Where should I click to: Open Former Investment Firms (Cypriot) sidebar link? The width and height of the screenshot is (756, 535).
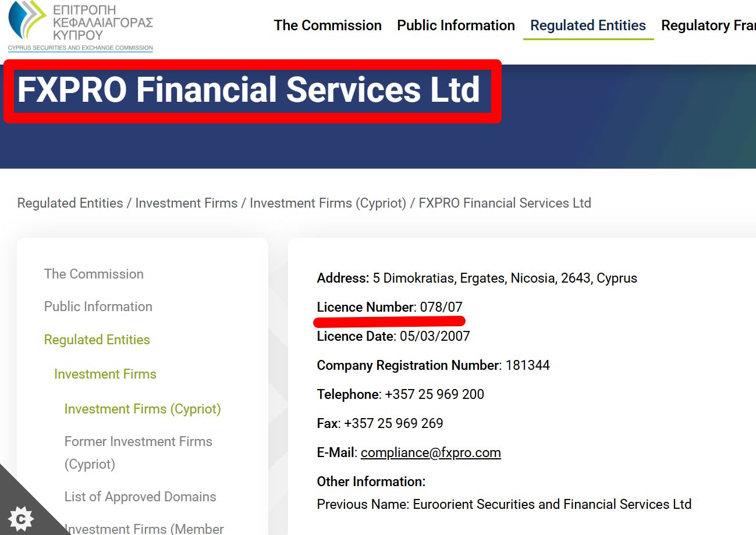tap(138, 452)
